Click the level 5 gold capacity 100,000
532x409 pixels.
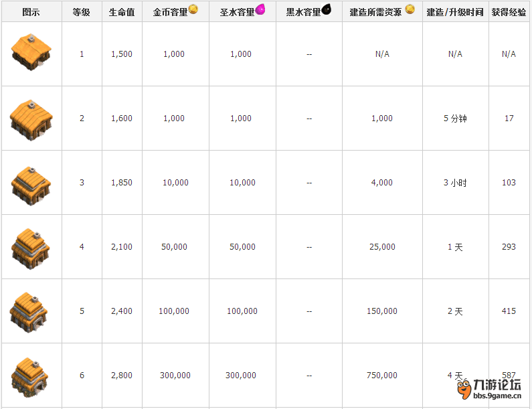coord(174,311)
